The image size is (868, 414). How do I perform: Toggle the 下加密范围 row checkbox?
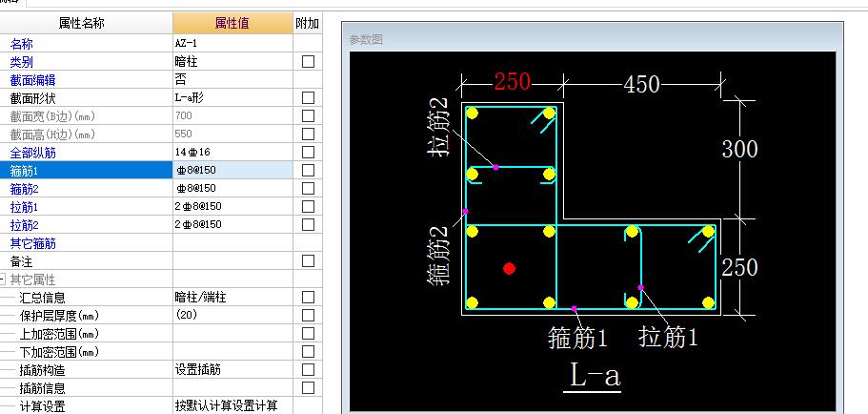(308, 351)
